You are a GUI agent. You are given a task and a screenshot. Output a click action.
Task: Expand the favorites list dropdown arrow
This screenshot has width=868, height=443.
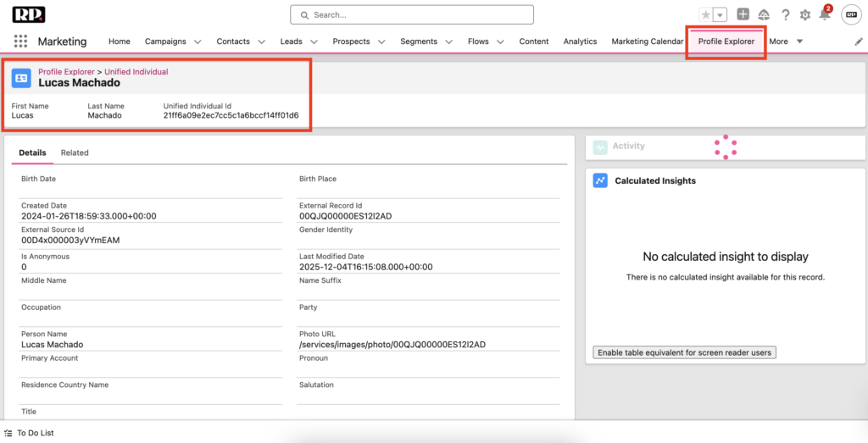(x=721, y=15)
